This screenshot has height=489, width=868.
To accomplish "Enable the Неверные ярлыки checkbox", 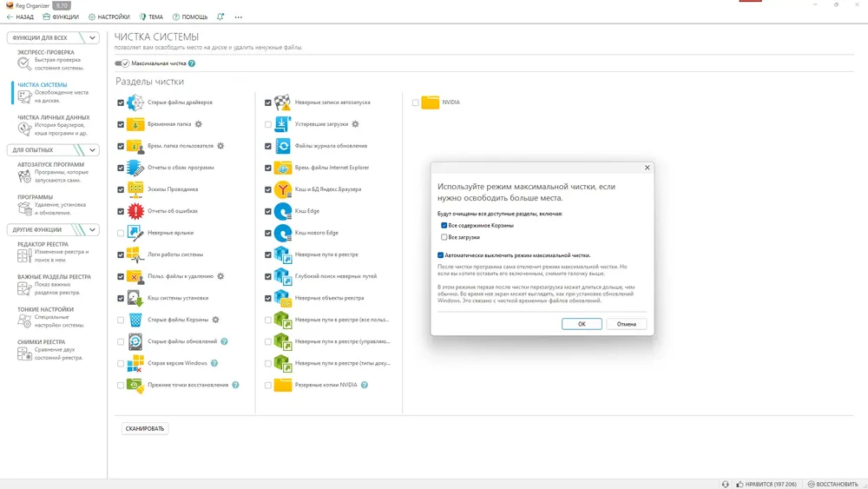I will [121, 233].
